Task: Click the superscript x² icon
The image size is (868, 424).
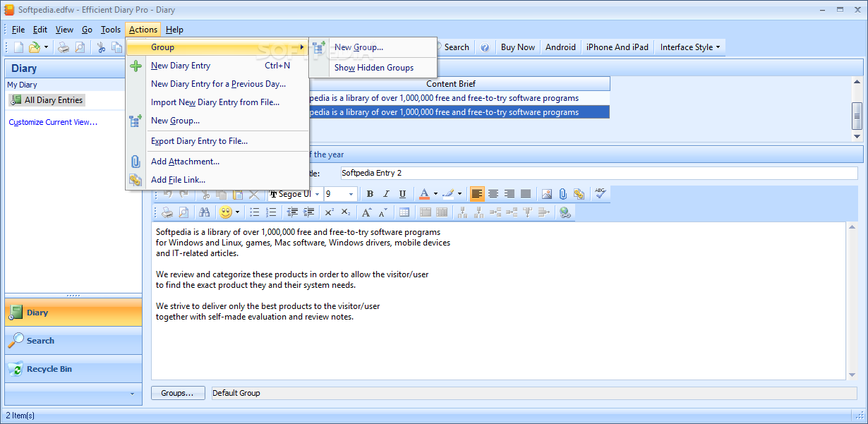Action: coord(330,212)
